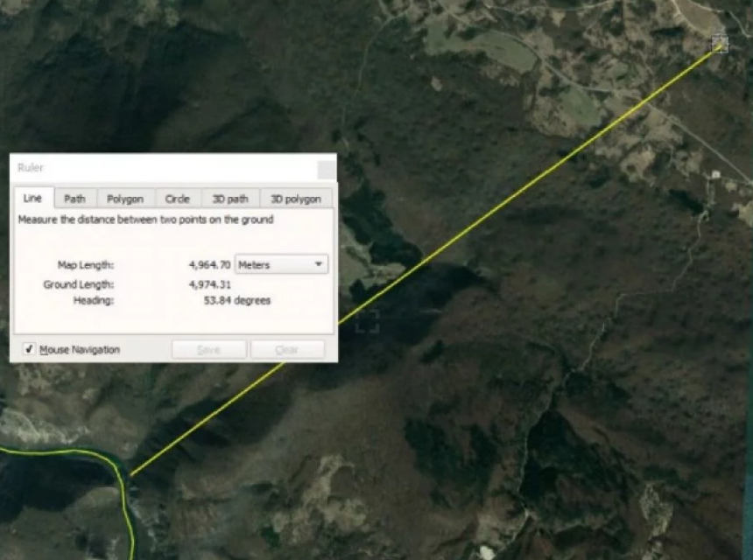This screenshot has height=560, width=753.
Task: Open the Meters unit dropdown
Action: 280,264
